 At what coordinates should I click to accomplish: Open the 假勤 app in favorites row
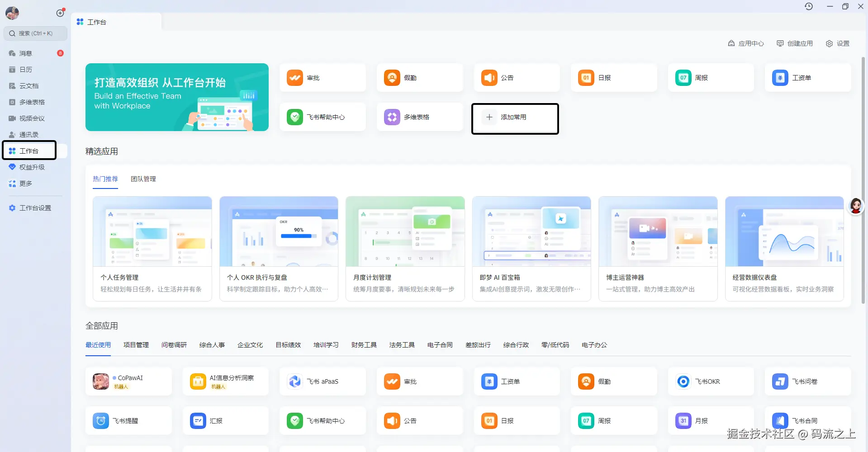(420, 78)
